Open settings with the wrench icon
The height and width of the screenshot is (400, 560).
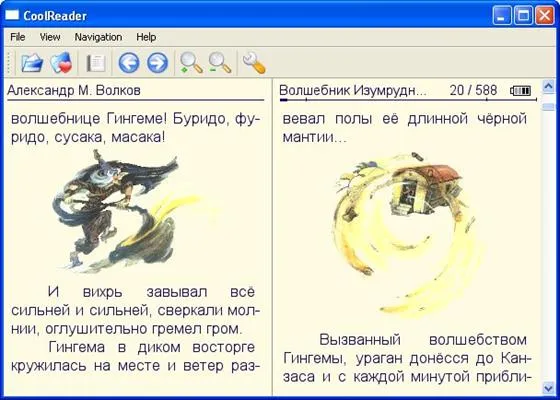[254, 63]
